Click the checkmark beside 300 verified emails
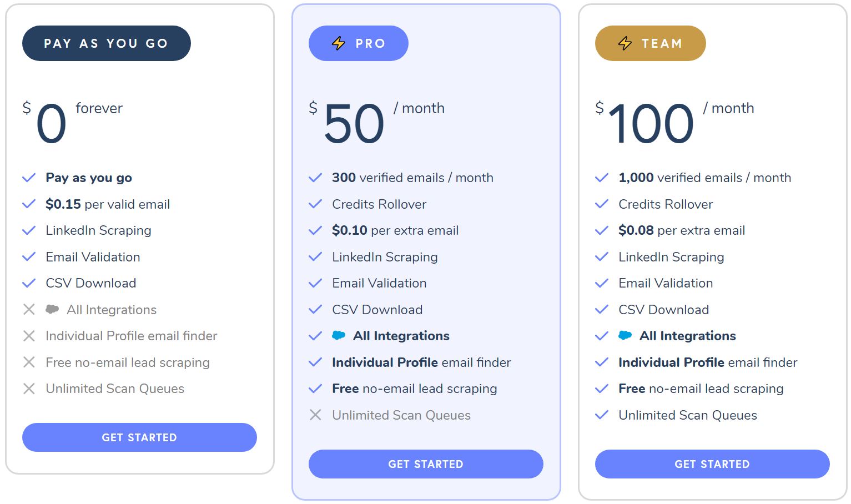 click(315, 178)
